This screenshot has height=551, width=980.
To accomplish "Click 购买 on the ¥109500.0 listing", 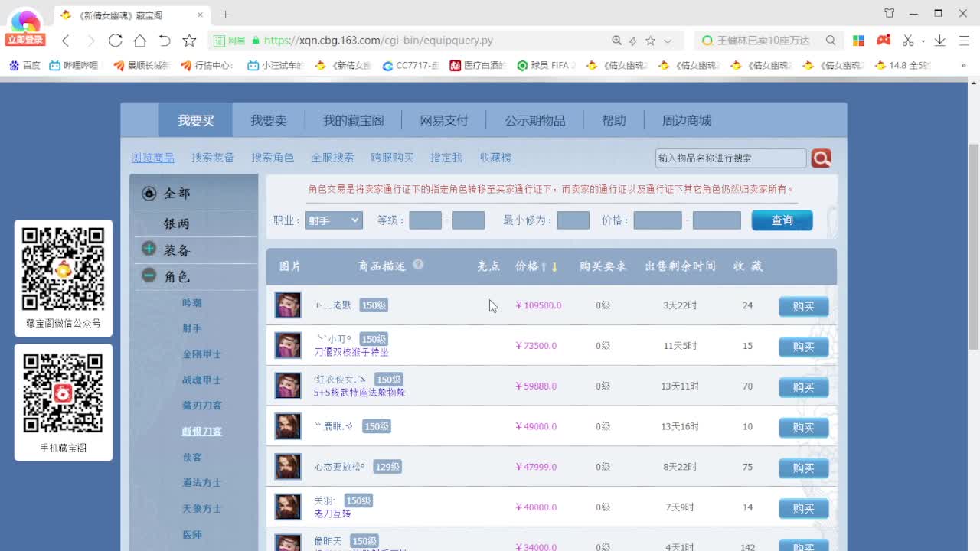I will tap(803, 306).
